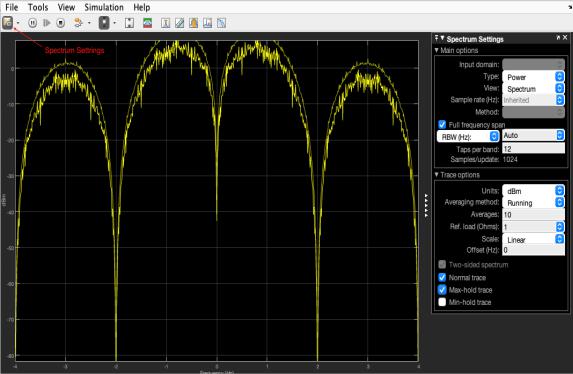Enable the Min-hold trace checkbox
573x374 pixels.
442,302
